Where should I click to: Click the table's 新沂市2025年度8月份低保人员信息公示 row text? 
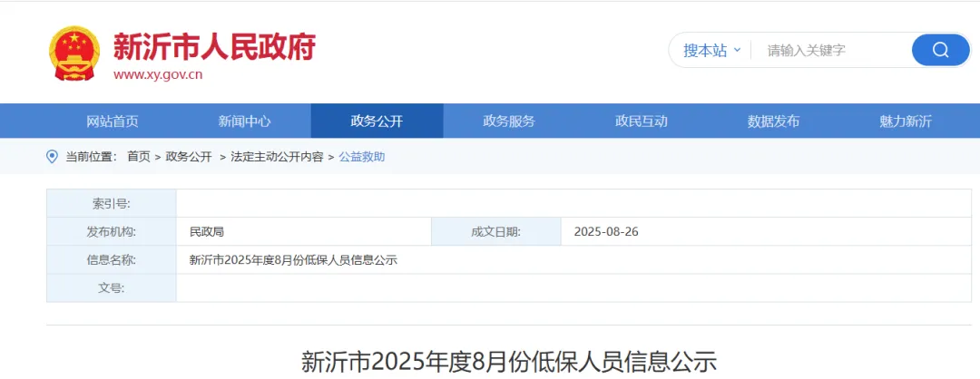(x=293, y=260)
